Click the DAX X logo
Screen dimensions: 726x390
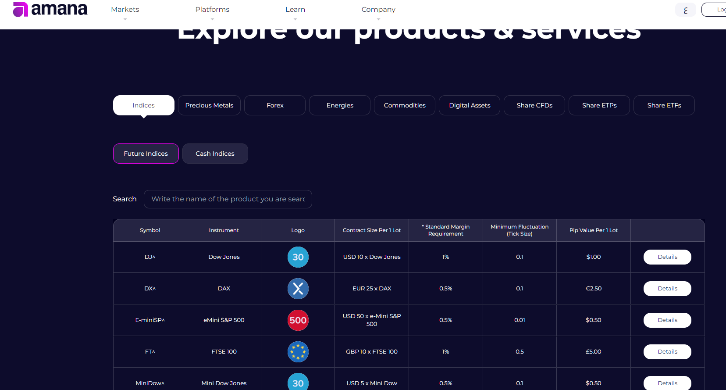(298, 289)
